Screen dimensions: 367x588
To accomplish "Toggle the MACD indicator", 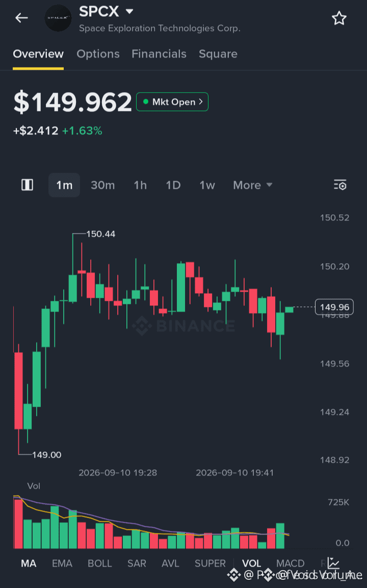I will tap(290, 563).
